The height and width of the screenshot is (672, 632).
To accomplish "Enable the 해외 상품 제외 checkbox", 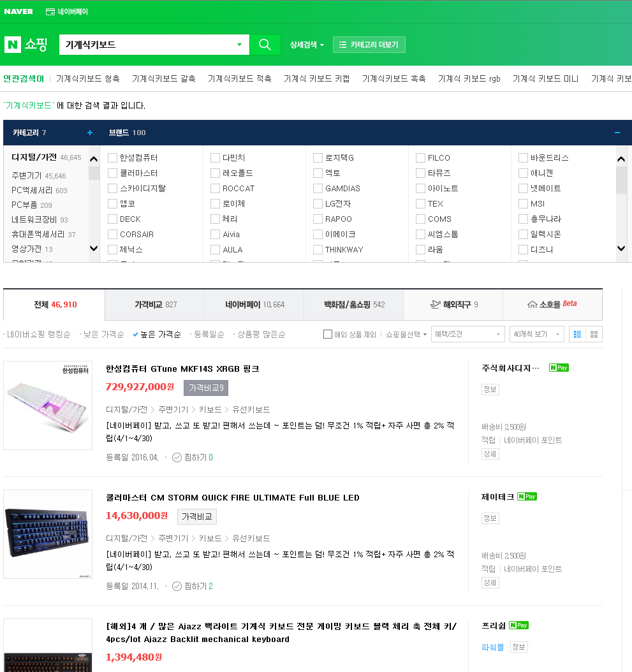I will pyautogui.click(x=328, y=334).
